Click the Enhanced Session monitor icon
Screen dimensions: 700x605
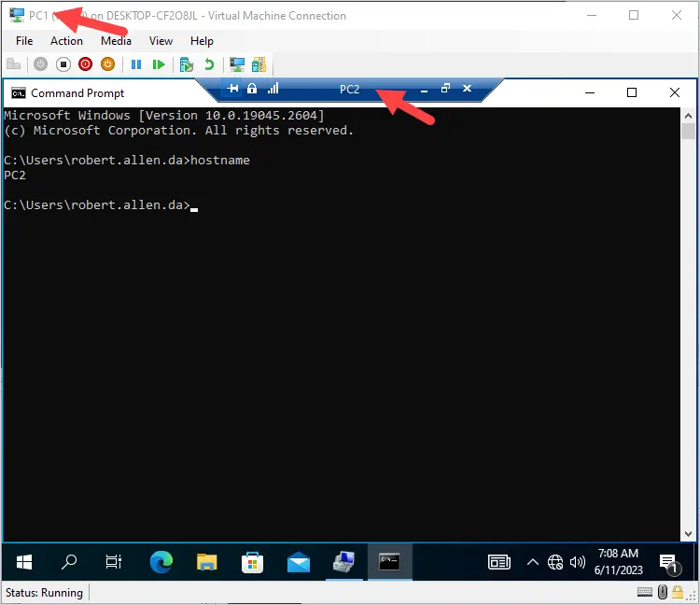[237, 64]
